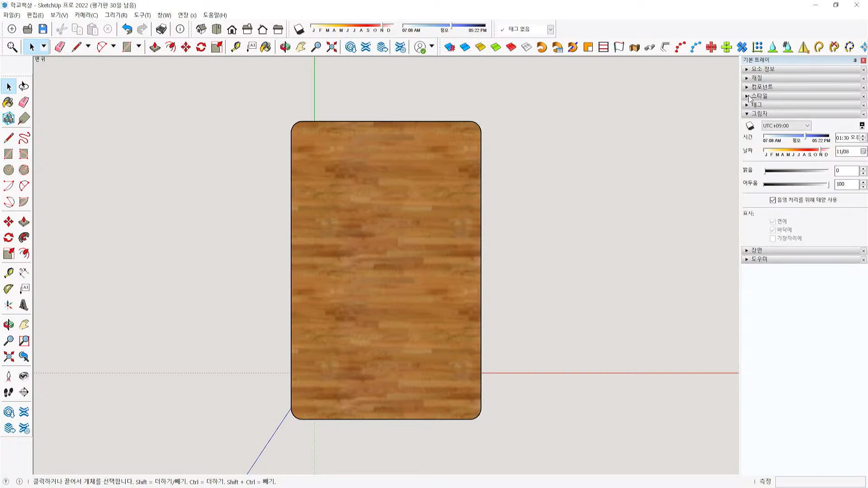Open the UTC+09:00 time zone dropdown
Screen dimensions: 868x488
(786, 126)
